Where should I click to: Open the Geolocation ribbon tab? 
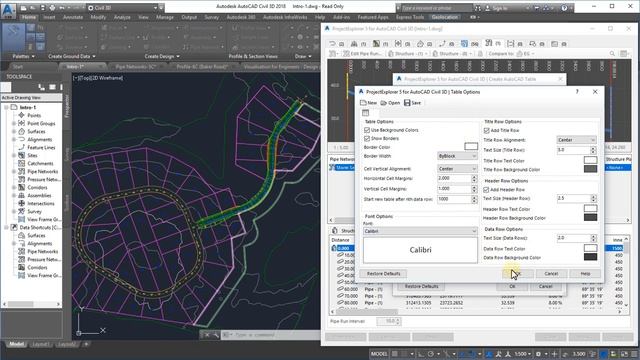[445, 17]
